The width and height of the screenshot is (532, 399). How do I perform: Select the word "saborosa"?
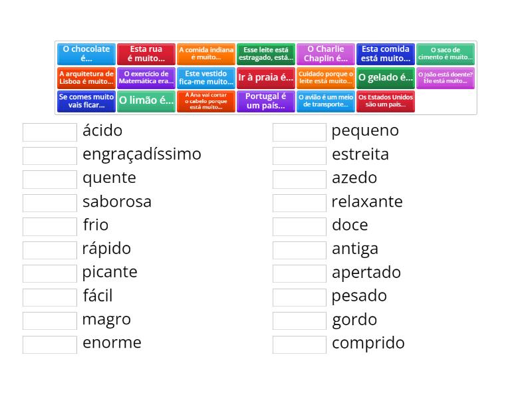point(116,201)
